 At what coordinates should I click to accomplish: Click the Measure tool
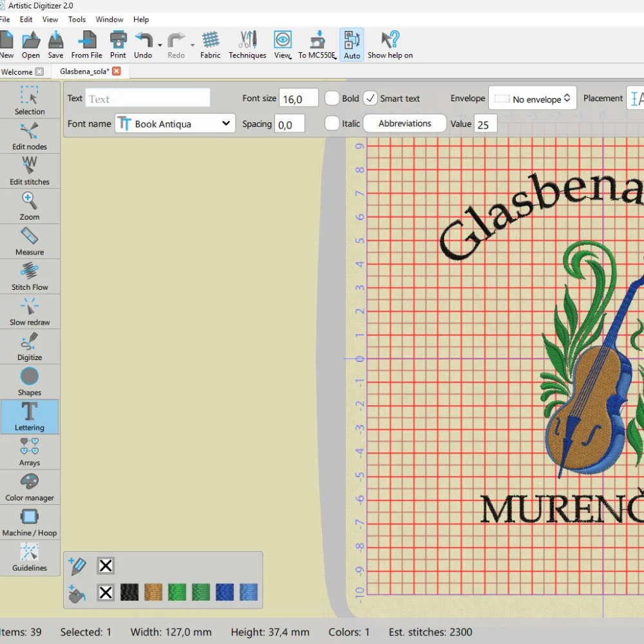[x=30, y=241]
